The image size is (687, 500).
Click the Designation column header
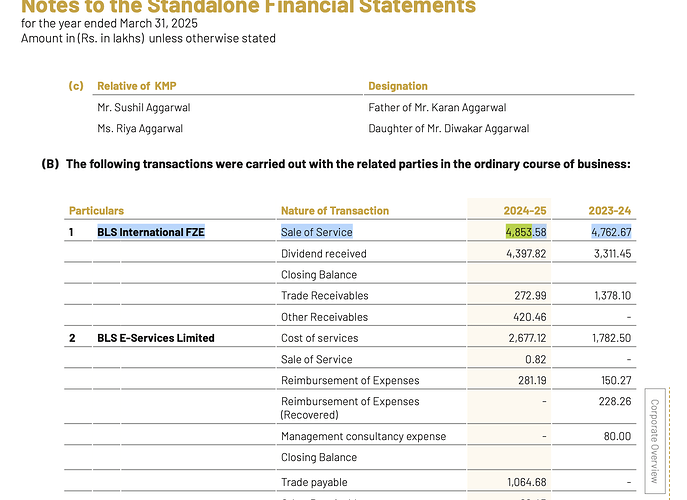(x=398, y=86)
